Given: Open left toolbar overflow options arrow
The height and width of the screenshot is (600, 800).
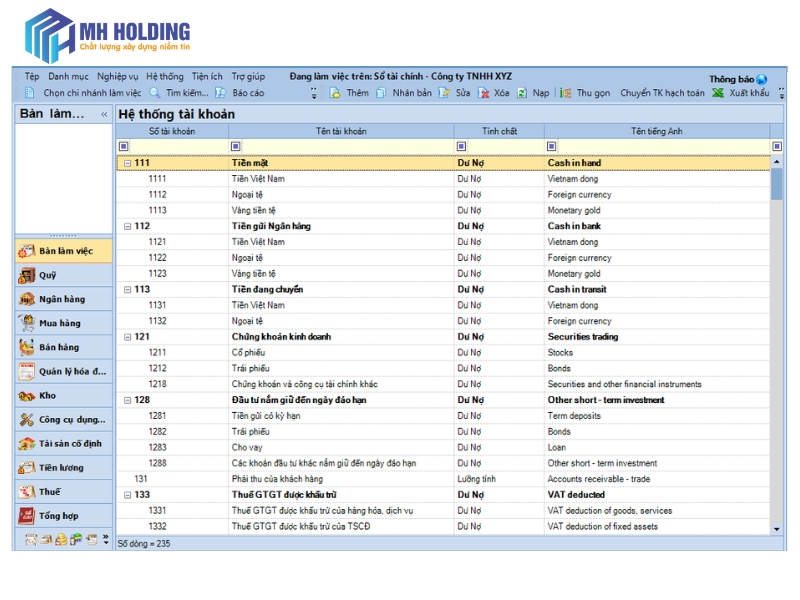Looking at the screenshot, I should (314, 93).
